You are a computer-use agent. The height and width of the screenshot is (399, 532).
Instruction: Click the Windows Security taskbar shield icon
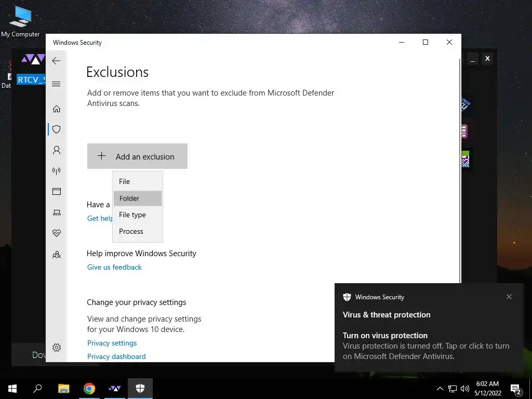140,389
